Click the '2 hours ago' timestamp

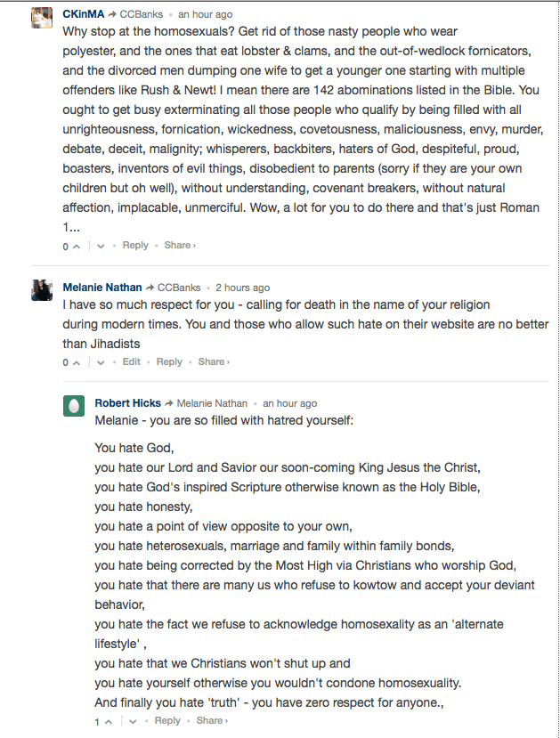click(x=243, y=288)
